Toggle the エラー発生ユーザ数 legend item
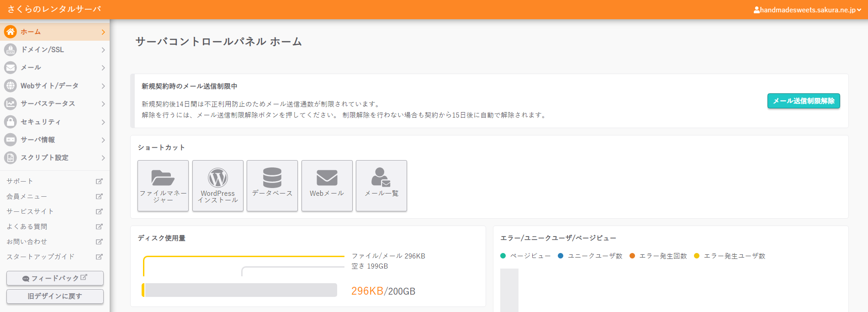This screenshot has width=868, height=312. (730, 256)
